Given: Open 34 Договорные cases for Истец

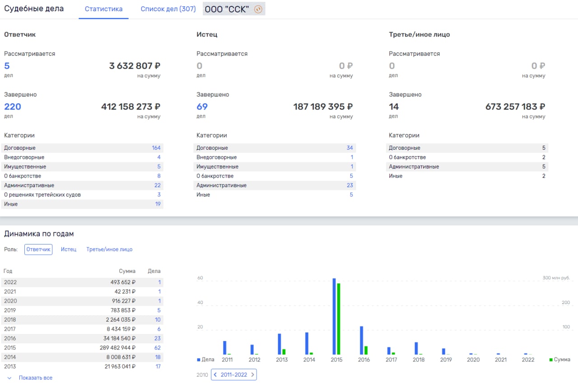Looking at the screenshot, I should pyautogui.click(x=350, y=148).
